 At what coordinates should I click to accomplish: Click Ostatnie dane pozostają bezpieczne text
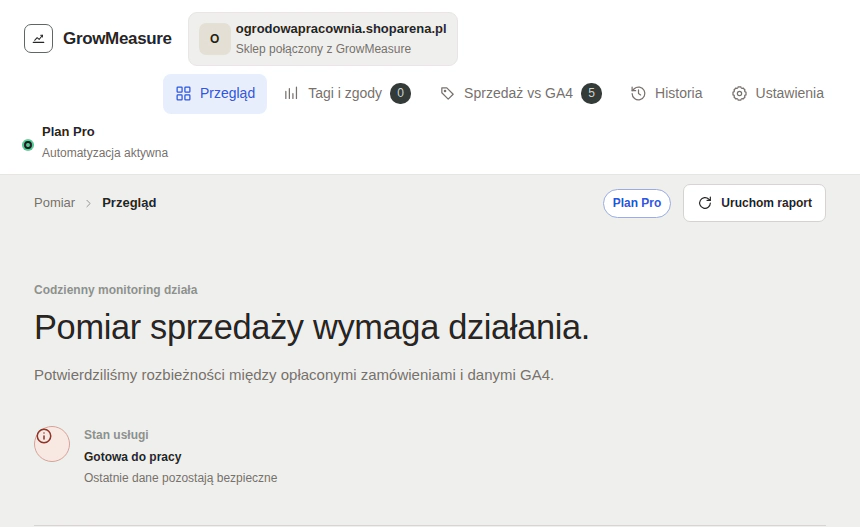(x=180, y=478)
